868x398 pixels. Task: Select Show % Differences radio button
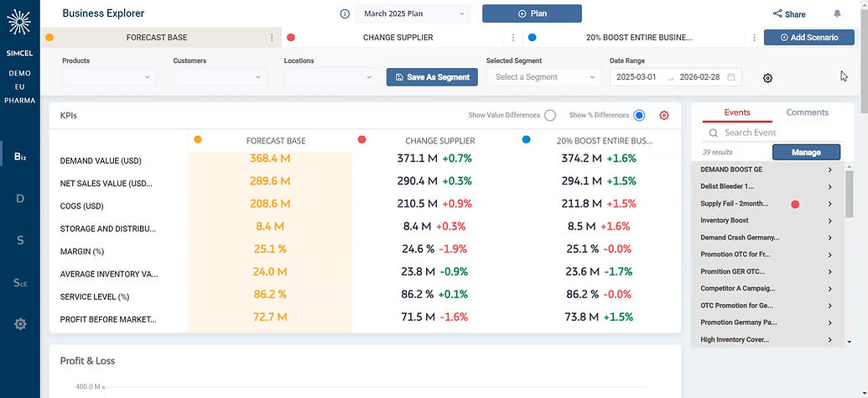tap(639, 115)
